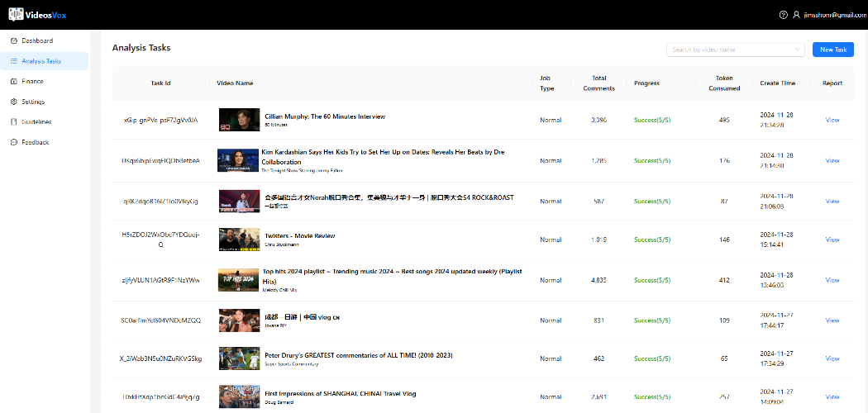Click the Video Name column header

tap(235, 83)
